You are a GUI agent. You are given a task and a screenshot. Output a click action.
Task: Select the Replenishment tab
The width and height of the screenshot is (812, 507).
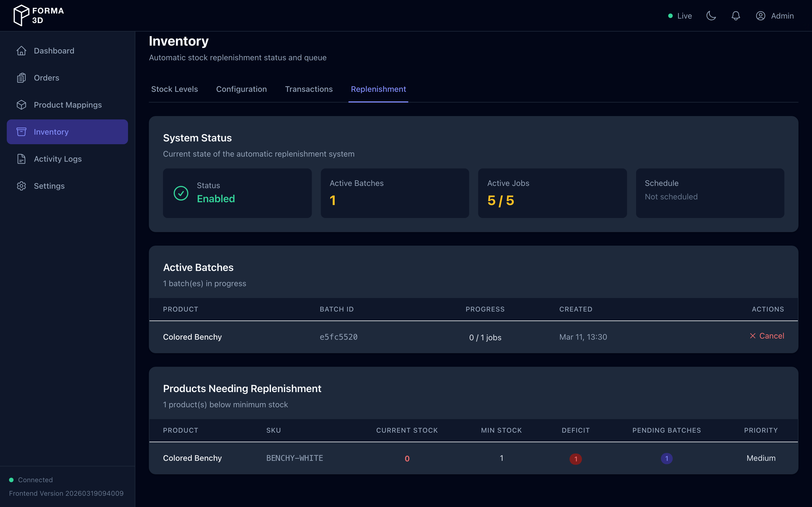[378, 89]
